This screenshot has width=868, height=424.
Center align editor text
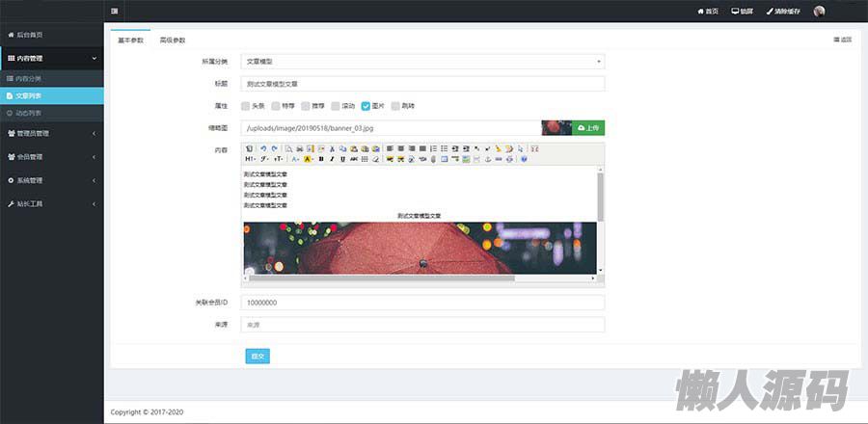coord(401,148)
